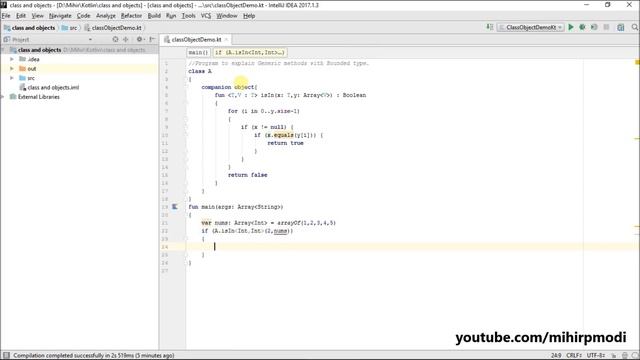Click 'src' in the navigation bar
Screen dimensions: 640x360
tap(69, 28)
